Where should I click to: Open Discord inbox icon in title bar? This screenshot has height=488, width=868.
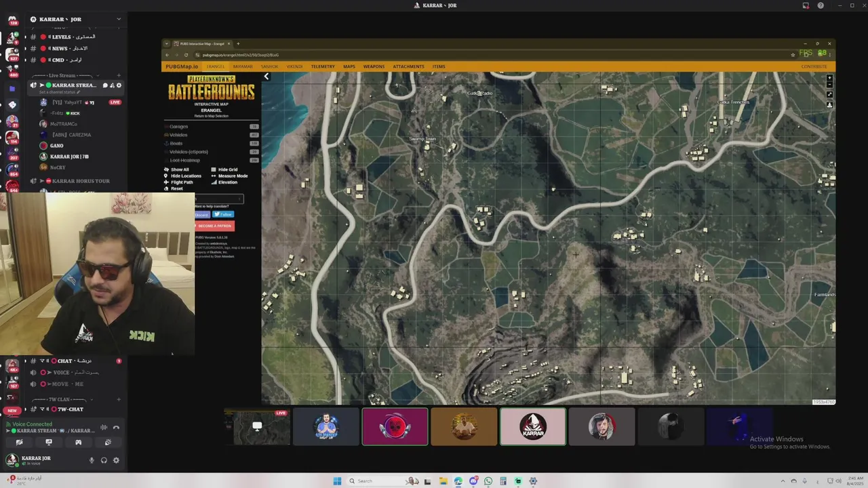806,5
